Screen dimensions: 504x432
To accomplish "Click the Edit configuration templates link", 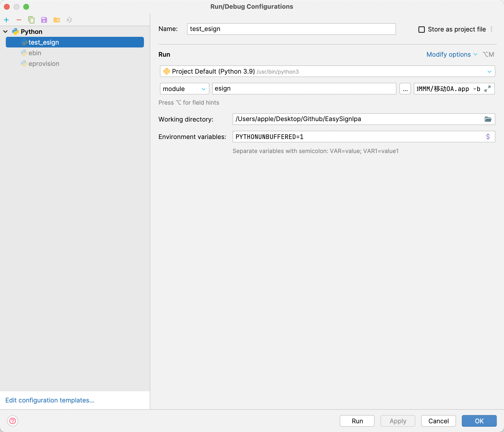I will click(x=50, y=400).
